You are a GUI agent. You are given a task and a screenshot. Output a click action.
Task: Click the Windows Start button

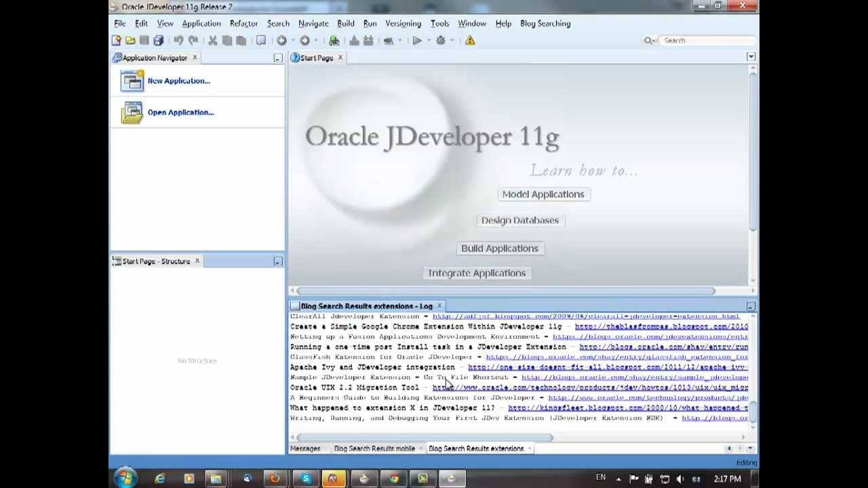[126, 478]
